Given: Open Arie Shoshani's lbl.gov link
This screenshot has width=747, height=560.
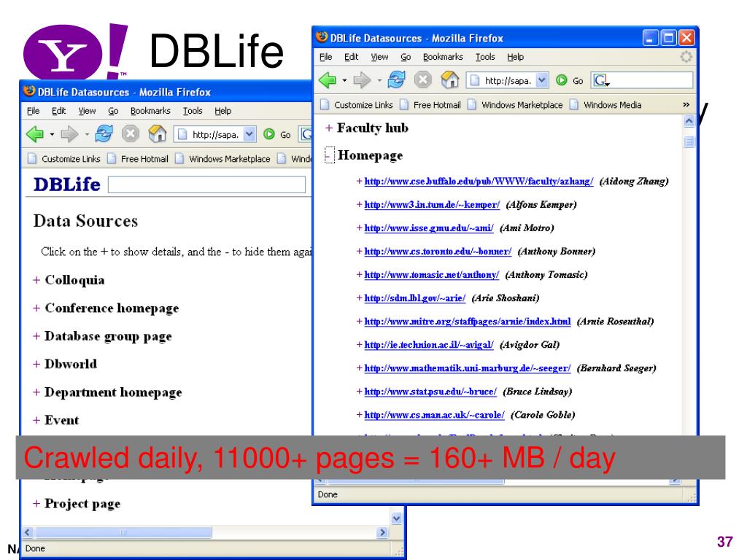Looking at the screenshot, I should 415,297.
